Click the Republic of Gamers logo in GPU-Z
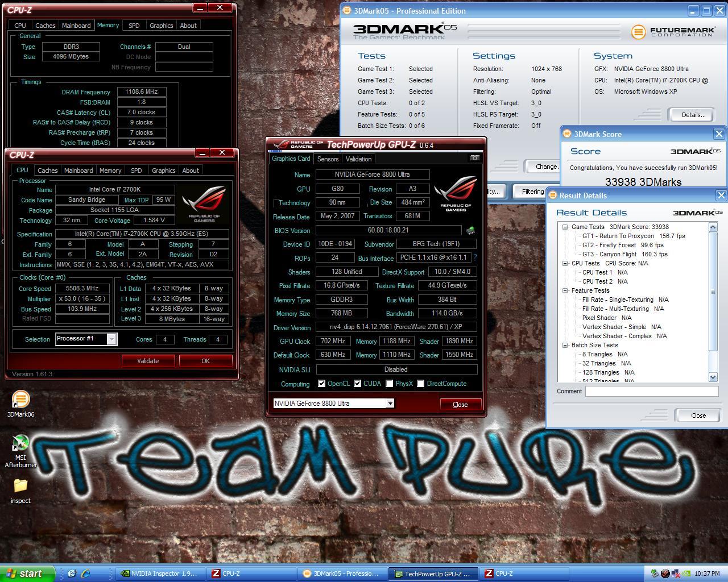 tap(456, 194)
